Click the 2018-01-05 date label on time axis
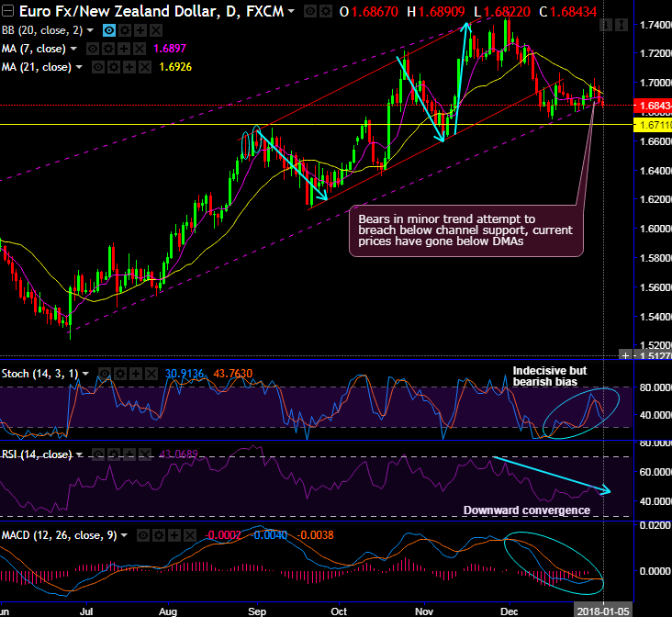This screenshot has height=617, width=672. pos(602,611)
